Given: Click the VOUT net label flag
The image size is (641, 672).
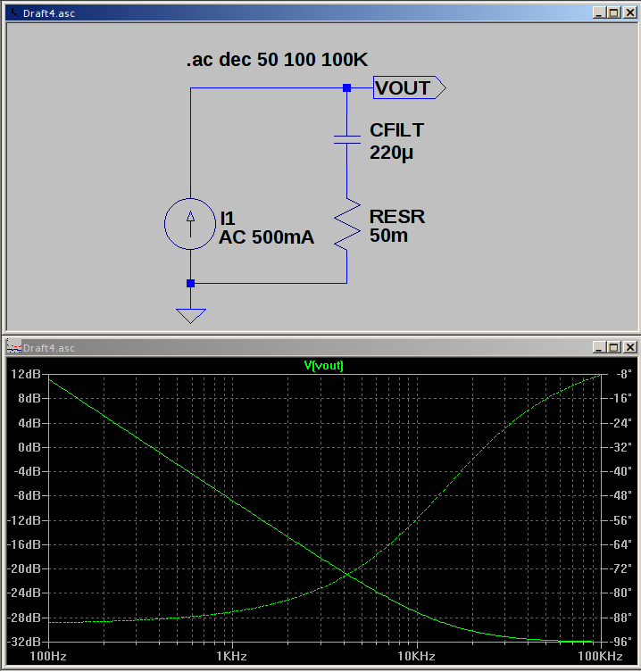Looking at the screenshot, I should pyautogui.click(x=410, y=87).
